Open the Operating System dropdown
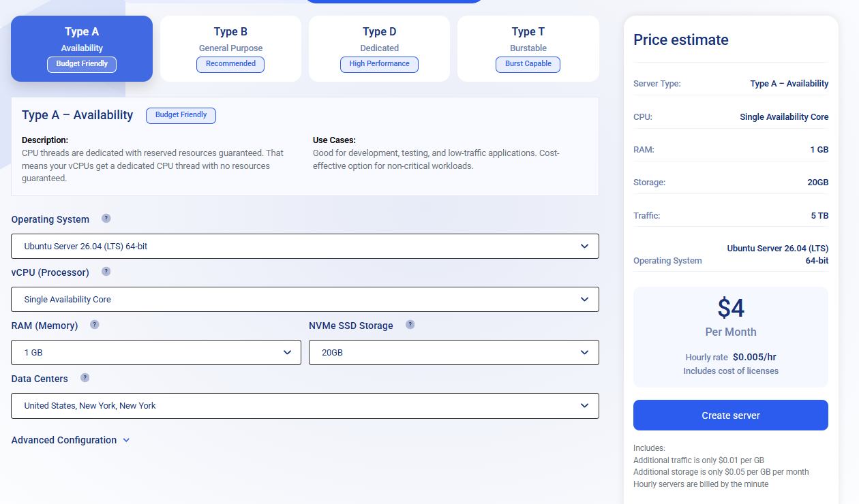The image size is (859, 504). (x=305, y=246)
